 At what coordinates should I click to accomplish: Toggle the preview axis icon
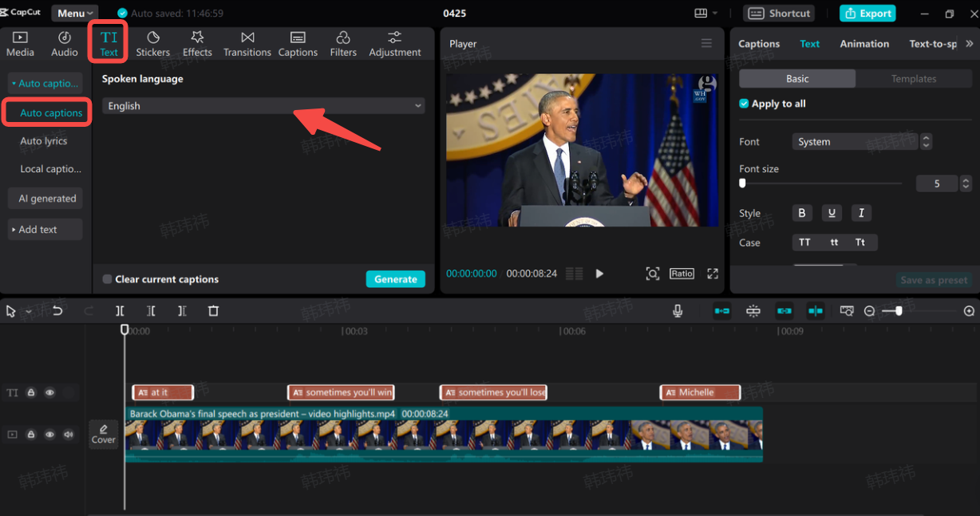tap(816, 311)
